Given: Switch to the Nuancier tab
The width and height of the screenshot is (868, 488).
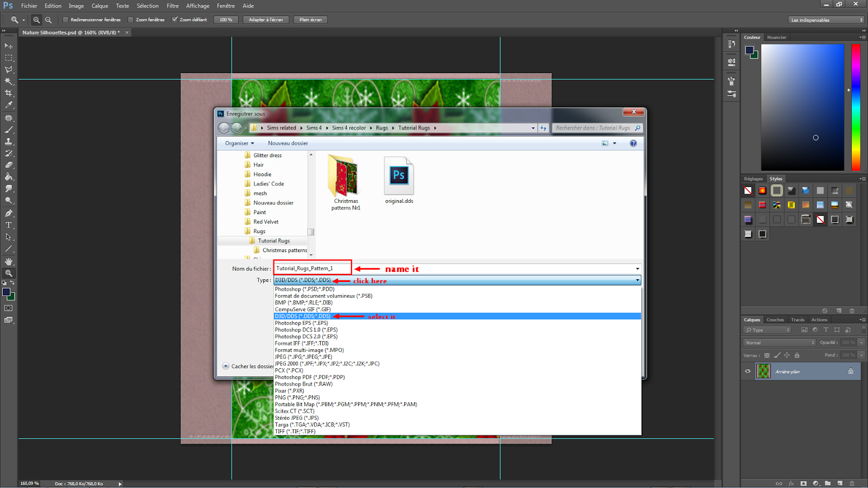Looking at the screenshot, I should 776,37.
